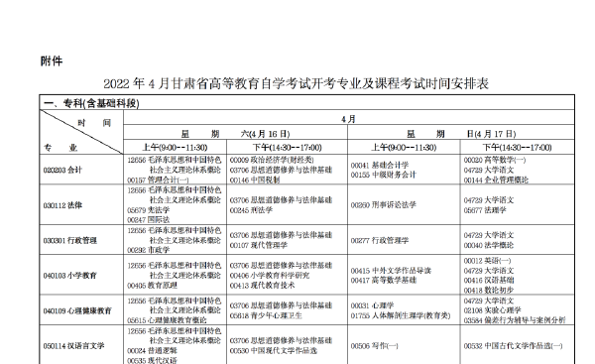Click course '00146 中国税制'
Screen dimensions: 595x364
click(x=255, y=180)
